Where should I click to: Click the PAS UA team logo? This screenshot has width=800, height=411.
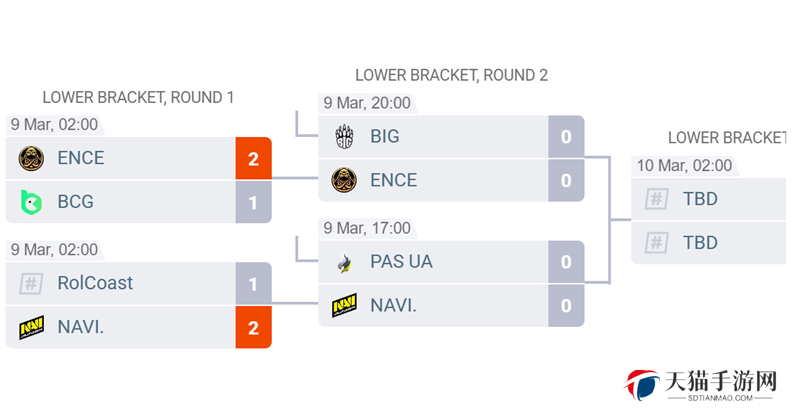pos(345,262)
